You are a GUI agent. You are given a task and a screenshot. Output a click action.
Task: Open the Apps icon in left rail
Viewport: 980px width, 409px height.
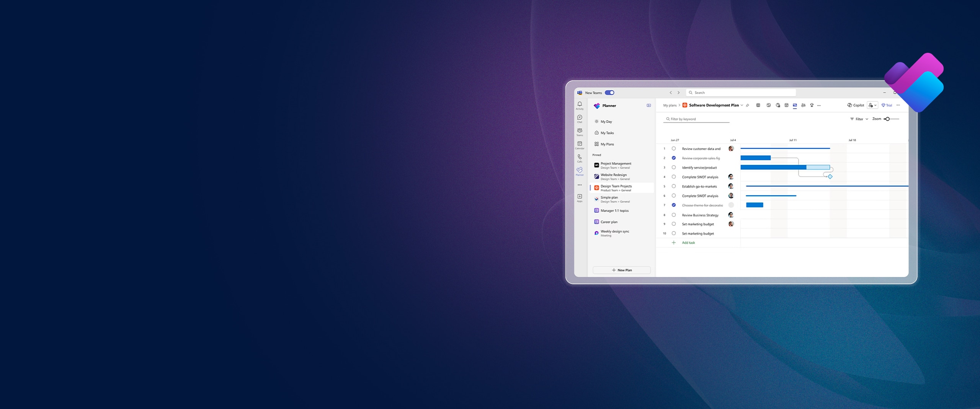pos(580,197)
